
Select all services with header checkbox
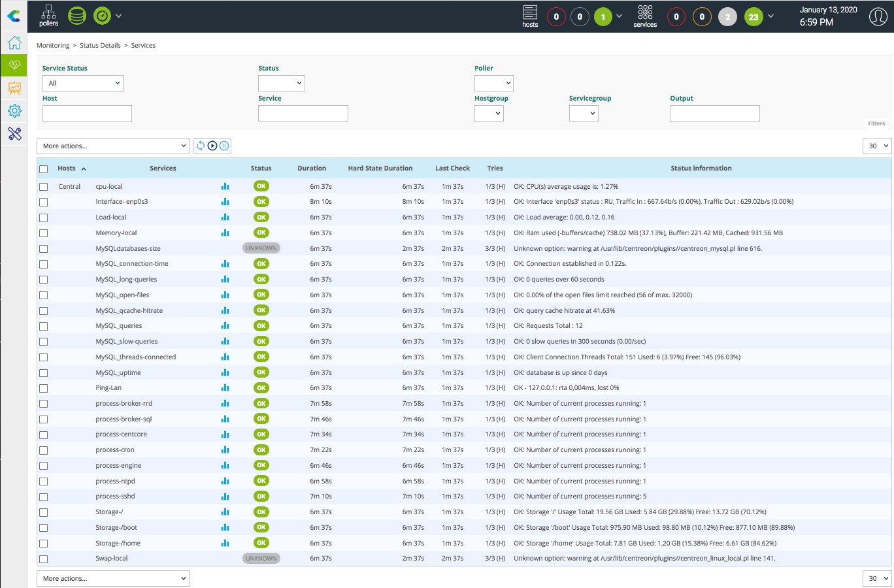44,169
